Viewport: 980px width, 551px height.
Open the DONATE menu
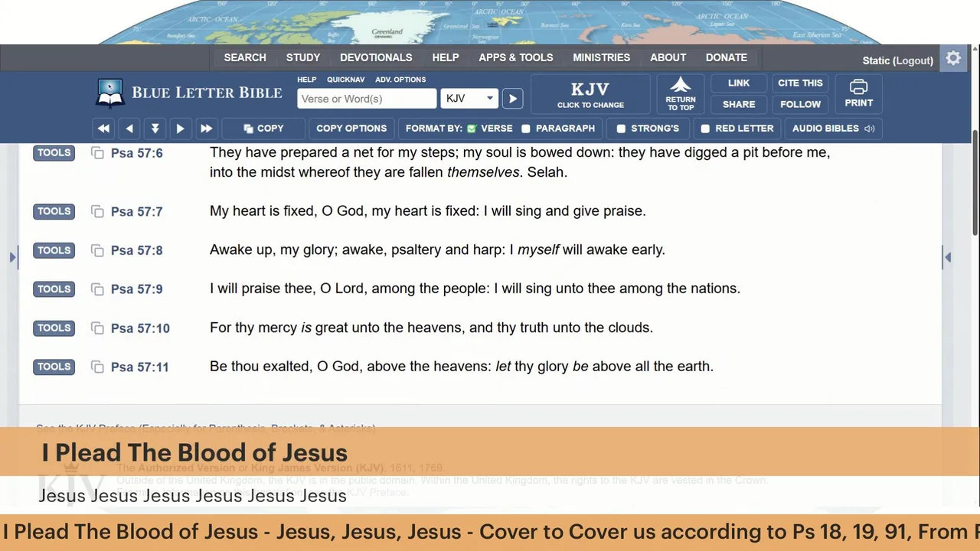[727, 57]
